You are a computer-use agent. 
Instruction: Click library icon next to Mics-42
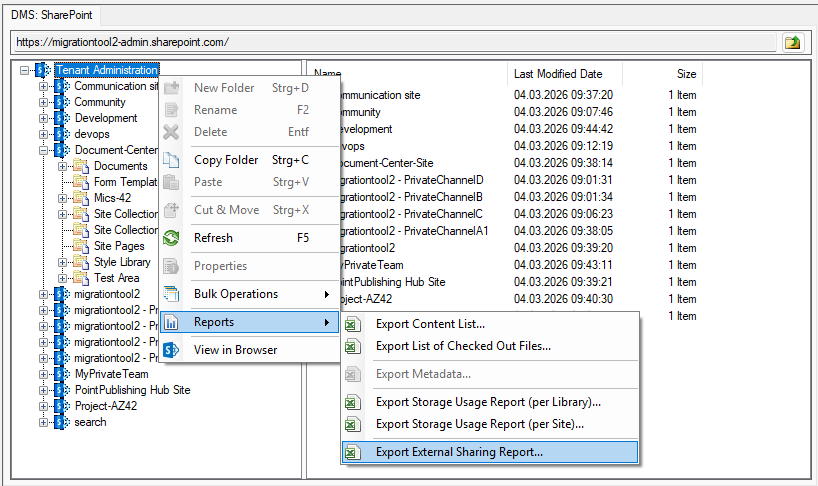[x=81, y=198]
